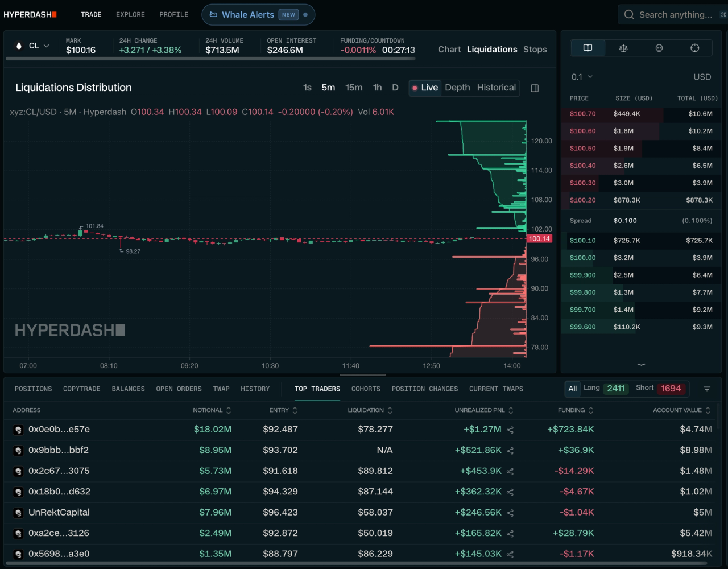
Task: Click the UnRektCapital avatar icon
Action: 18,513
